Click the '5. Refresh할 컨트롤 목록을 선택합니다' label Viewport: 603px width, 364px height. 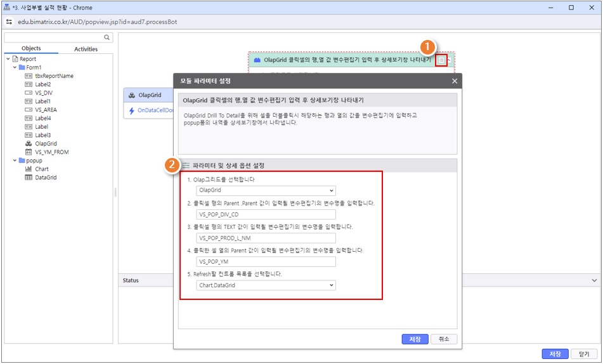(x=234, y=275)
